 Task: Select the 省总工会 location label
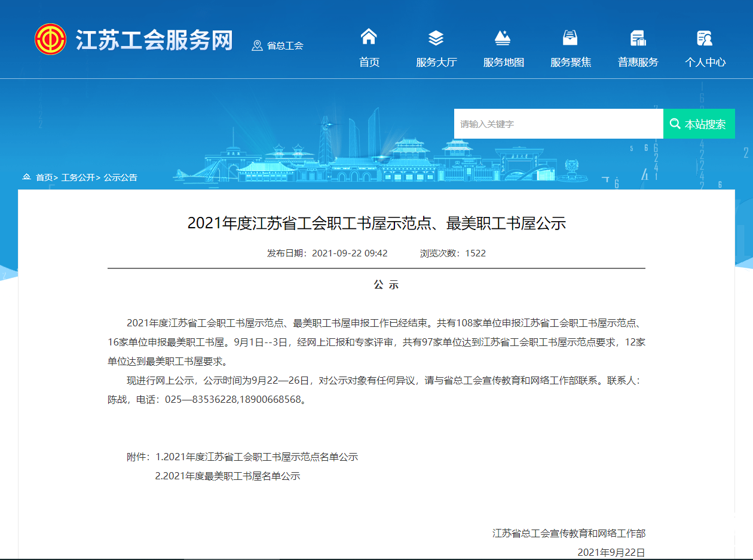285,45
